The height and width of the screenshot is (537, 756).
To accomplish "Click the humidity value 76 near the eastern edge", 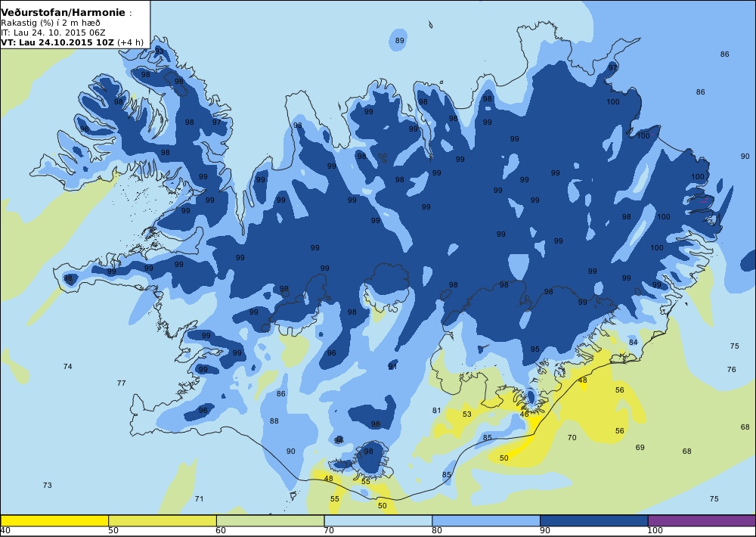I will 731,370.
